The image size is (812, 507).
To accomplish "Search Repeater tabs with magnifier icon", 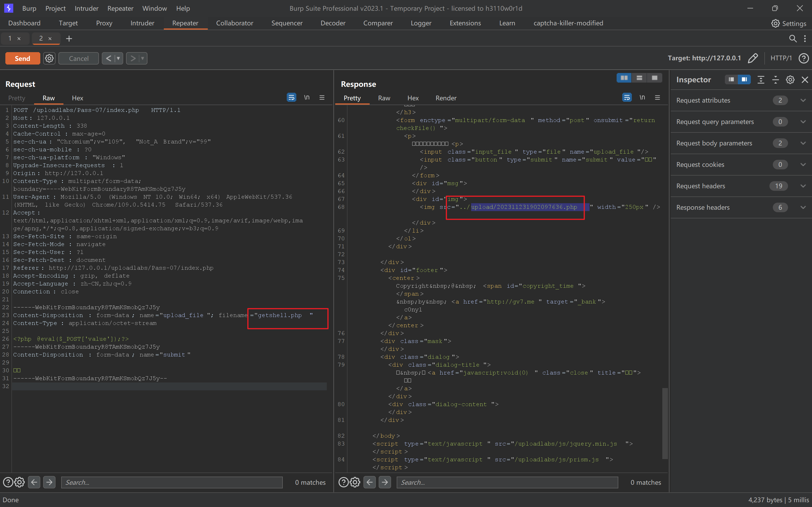I will [x=793, y=39].
